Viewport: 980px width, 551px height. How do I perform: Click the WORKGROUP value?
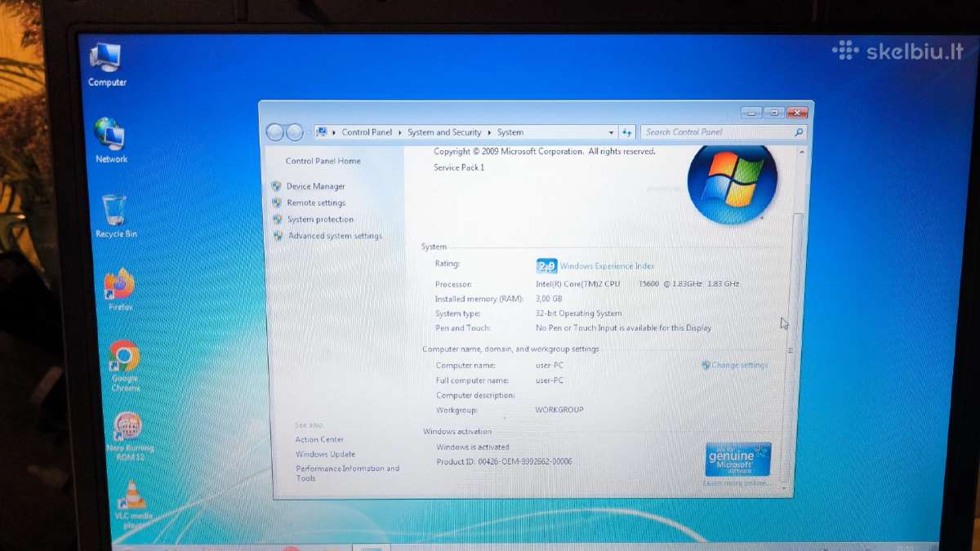559,410
